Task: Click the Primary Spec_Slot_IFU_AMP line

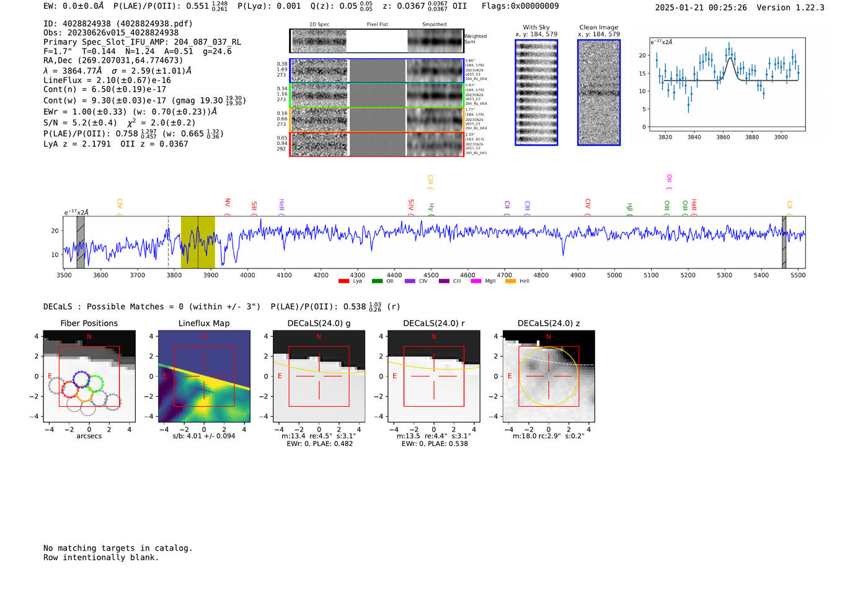Action: coord(142,42)
